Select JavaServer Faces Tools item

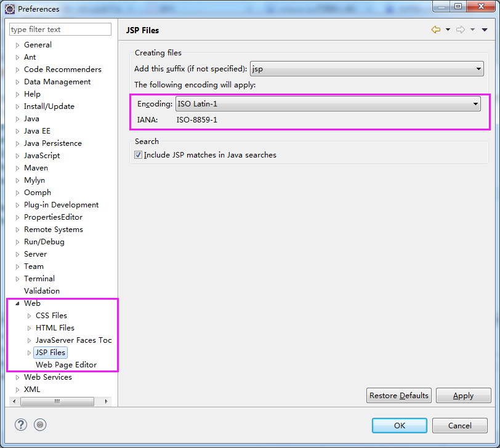click(73, 340)
